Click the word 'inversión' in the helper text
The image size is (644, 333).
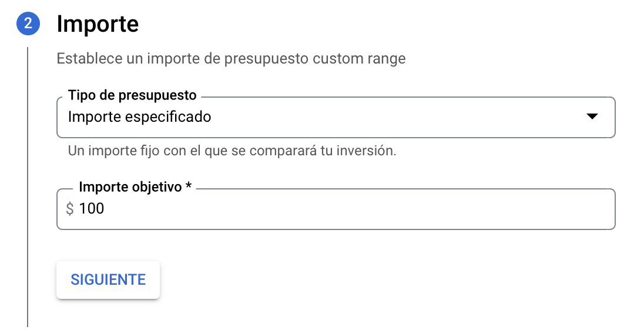pos(366,151)
